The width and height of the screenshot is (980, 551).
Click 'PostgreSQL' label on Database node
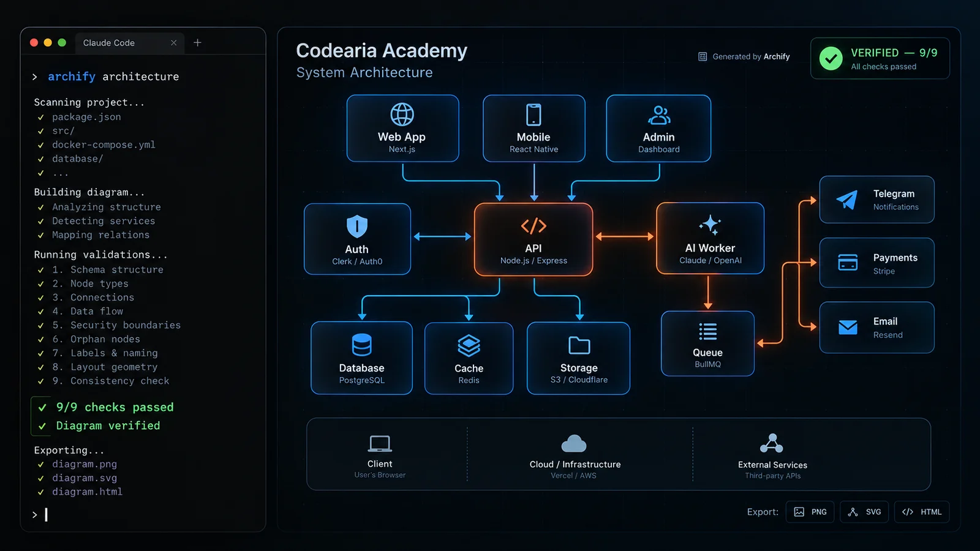[362, 381]
